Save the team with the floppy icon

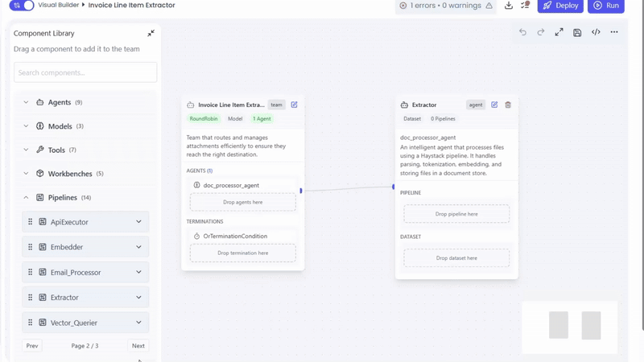[x=577, y=32]
